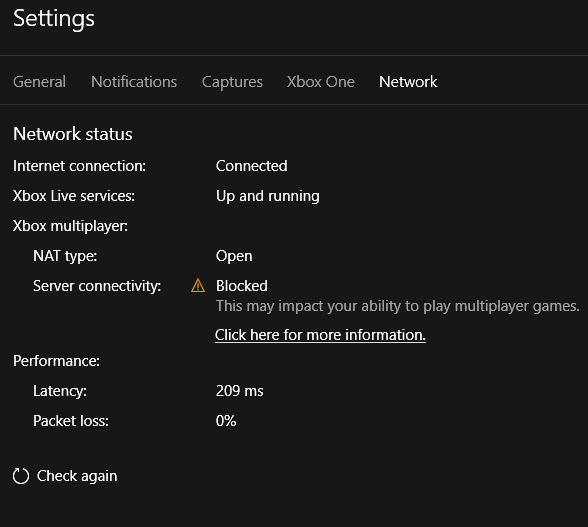
Task: Click the Check again button
Action: 65,476
